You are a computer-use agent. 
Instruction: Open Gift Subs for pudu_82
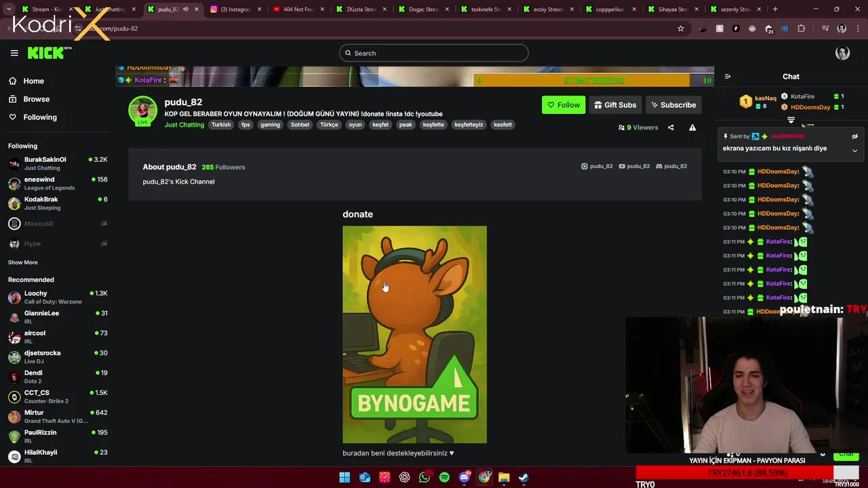click(x=615, y=105)
